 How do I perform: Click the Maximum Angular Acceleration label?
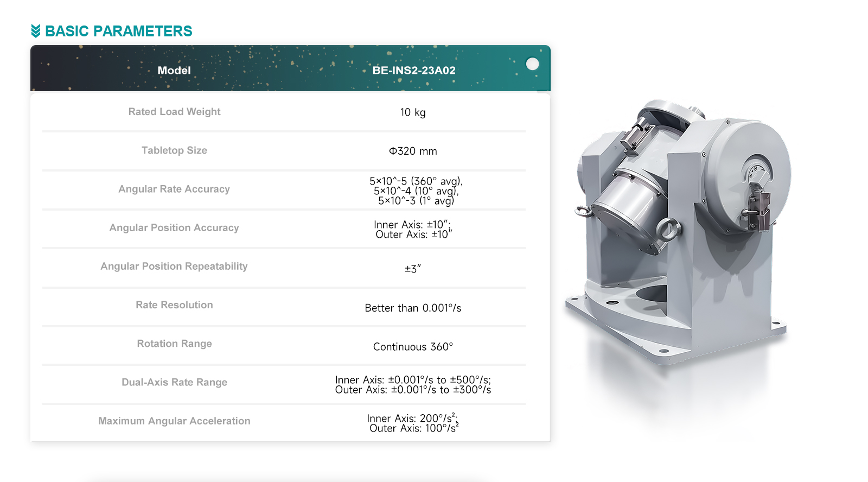pyautogui.click(x=174, y=421)
